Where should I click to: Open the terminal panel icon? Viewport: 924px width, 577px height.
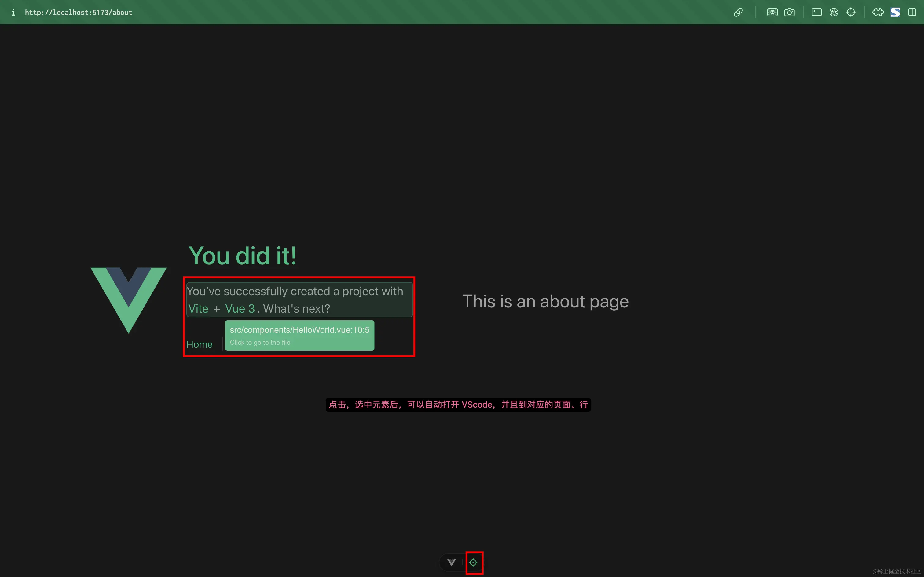[817, 12]
